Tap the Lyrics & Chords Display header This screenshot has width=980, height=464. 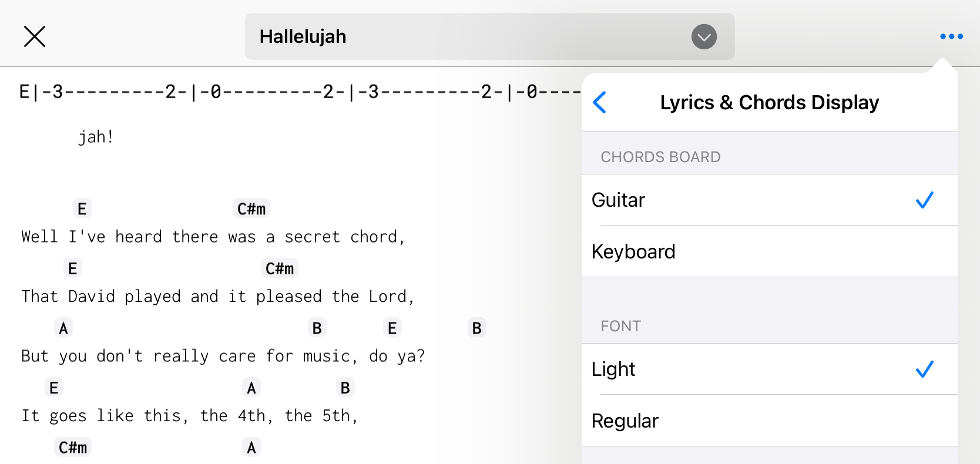[770, 102]
